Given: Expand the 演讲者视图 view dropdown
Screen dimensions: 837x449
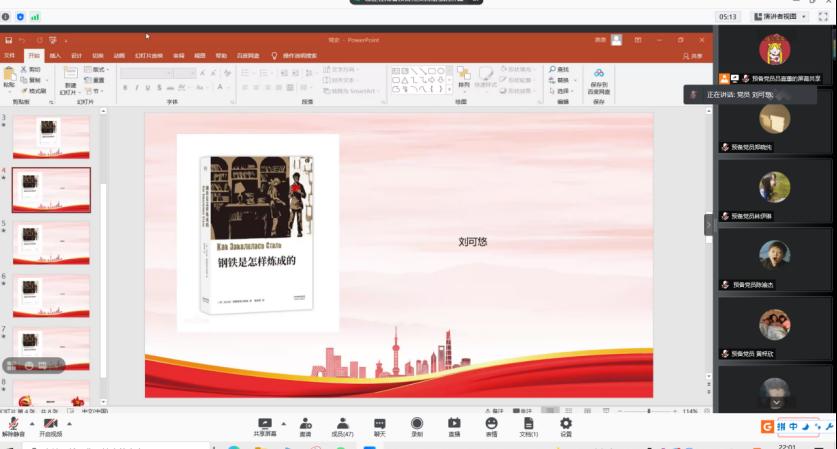Looking at the screenshot, I should pos(804,17).
